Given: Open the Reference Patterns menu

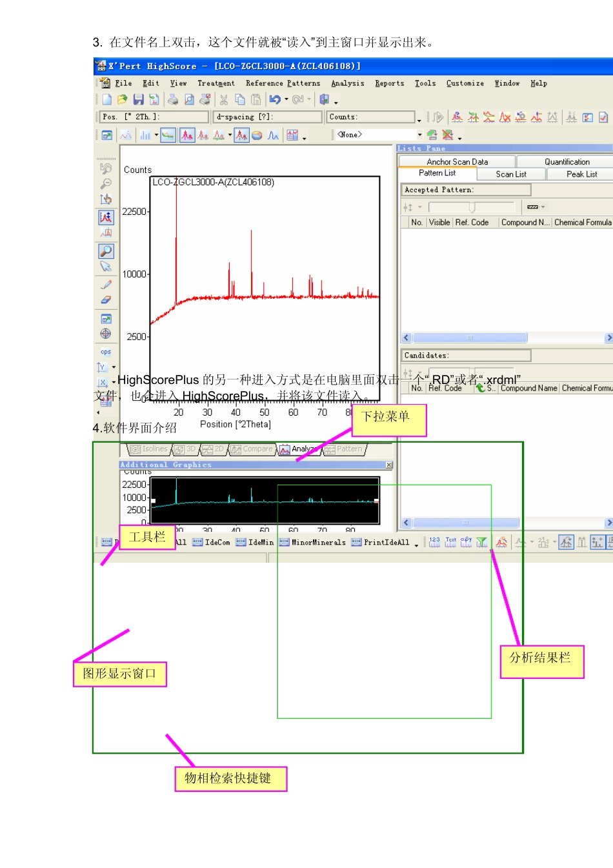Looking at the screenshot, I should [283, 83].
